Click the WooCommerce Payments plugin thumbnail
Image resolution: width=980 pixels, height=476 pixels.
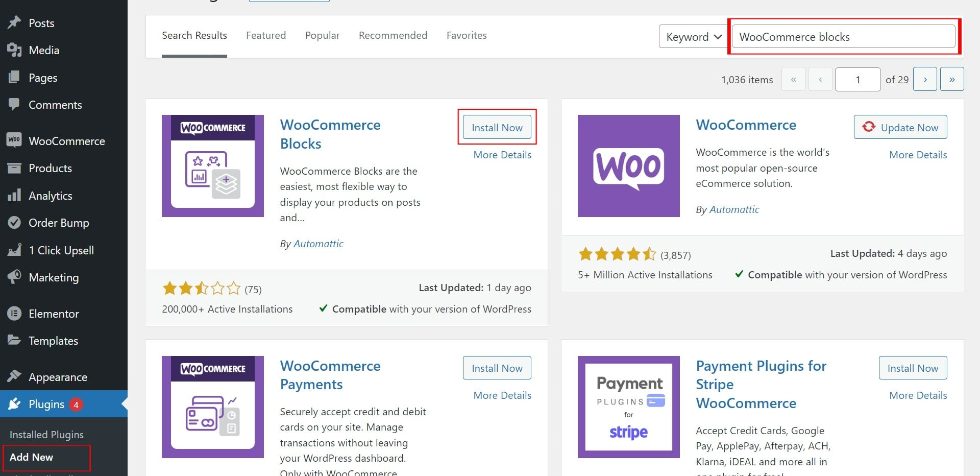point(213,407)
